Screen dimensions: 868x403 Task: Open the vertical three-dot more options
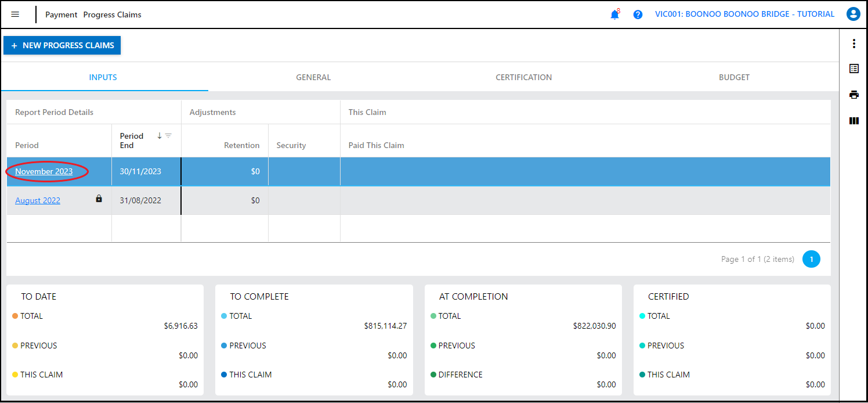853,44
